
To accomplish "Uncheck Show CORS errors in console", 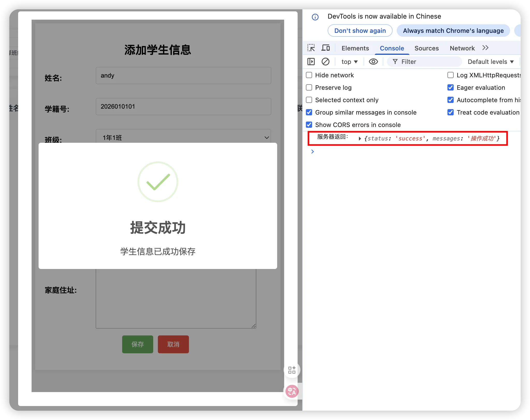I will [x=309, y=125].
